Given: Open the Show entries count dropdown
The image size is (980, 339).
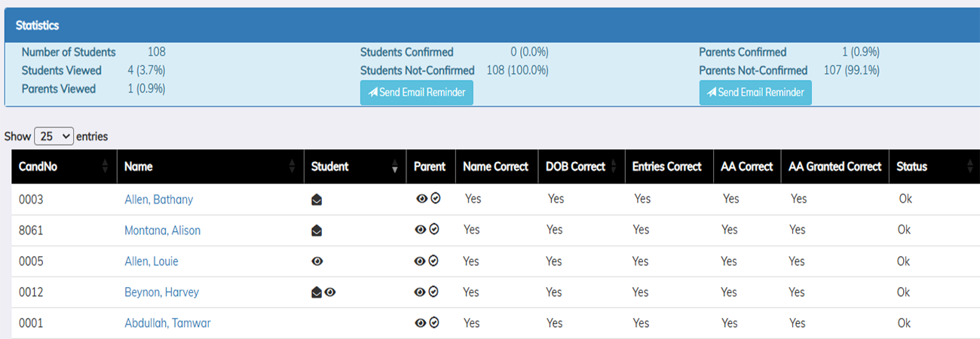Looking at the screenshot, I should pyautogui.click(x=54, y=136).
